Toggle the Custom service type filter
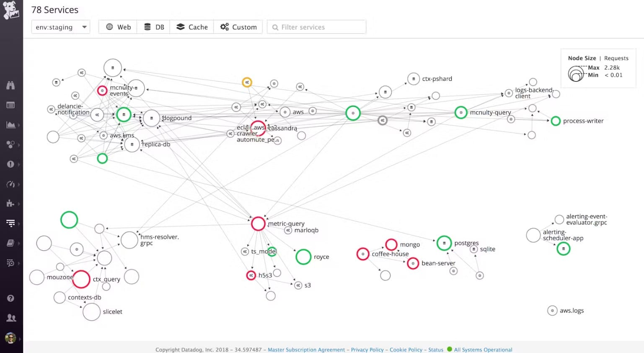 [238, 27]
